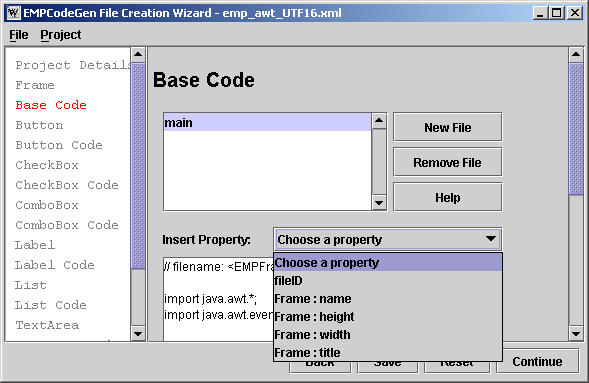Go to the Button Code step
This screenshot has height=383, width=589.
[59, 145]
